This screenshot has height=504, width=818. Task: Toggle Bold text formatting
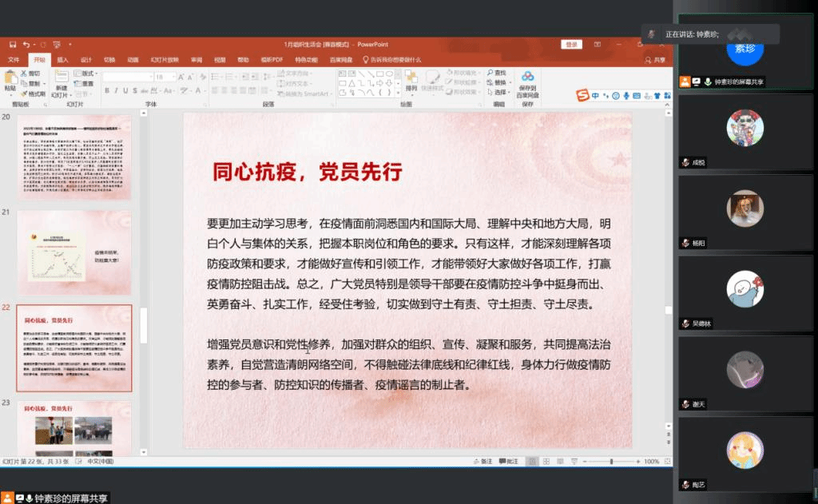[x=106, y=93]
